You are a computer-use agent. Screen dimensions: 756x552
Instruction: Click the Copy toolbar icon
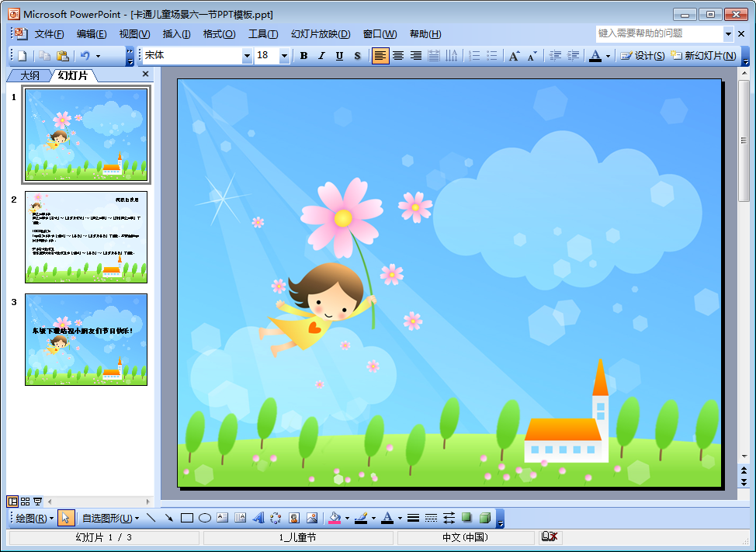[x=45, y=56]
